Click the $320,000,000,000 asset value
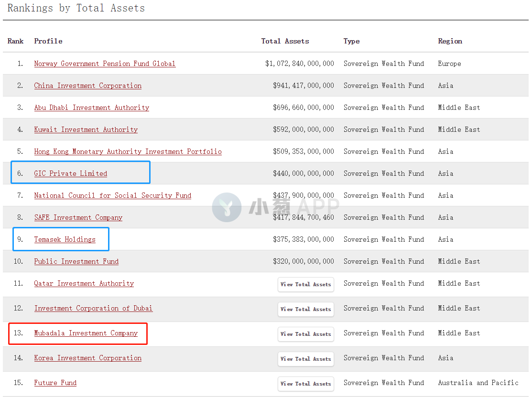The image size is (532, 397). click(304, 262)
